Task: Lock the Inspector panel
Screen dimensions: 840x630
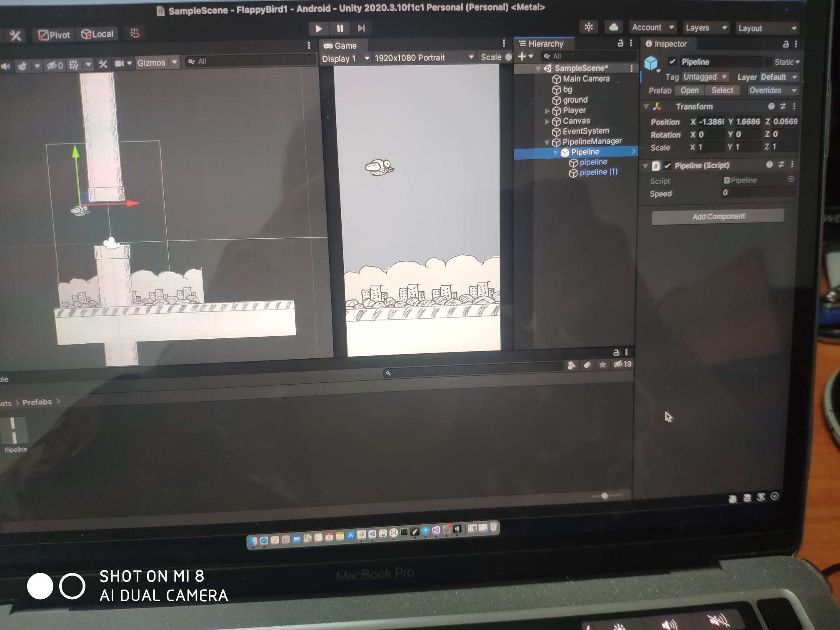Action: (785, 44)
